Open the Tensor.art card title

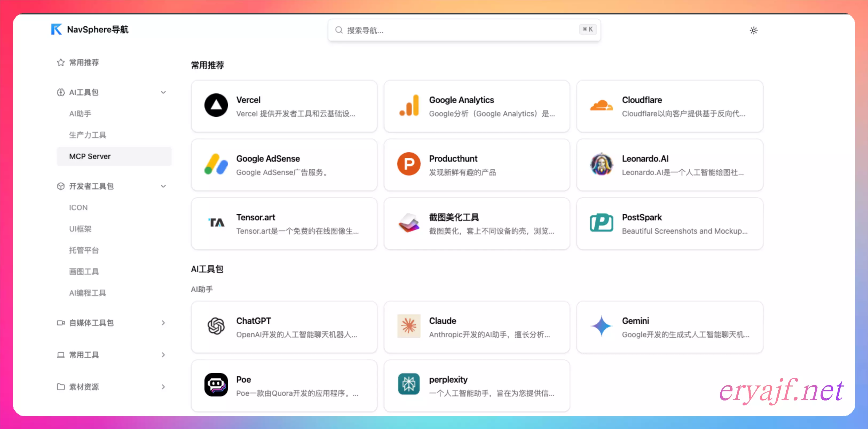click(255, 217)
